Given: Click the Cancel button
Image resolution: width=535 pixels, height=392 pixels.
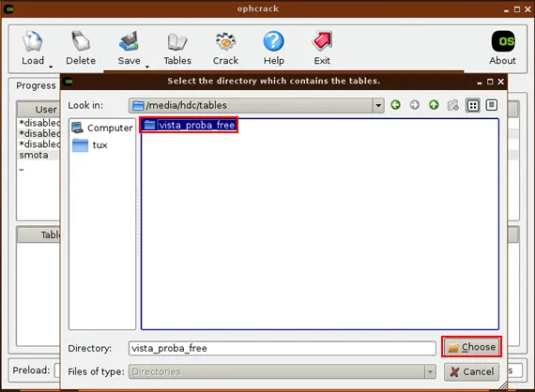Looking at the screenshot, I should [471, 371].
